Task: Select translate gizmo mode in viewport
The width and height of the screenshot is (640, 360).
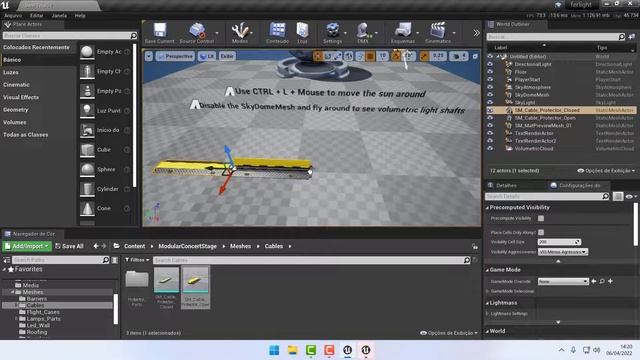Action: tap(318, 56)
